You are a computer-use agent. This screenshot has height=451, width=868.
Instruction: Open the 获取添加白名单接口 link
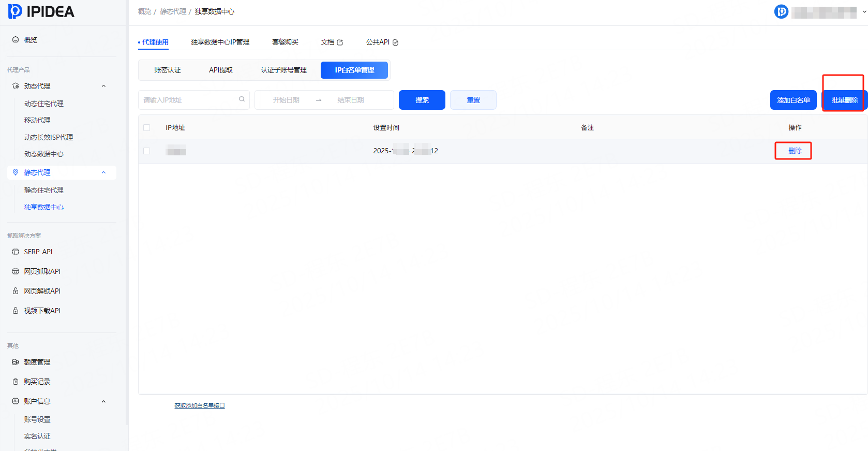(x=200, y=405)
